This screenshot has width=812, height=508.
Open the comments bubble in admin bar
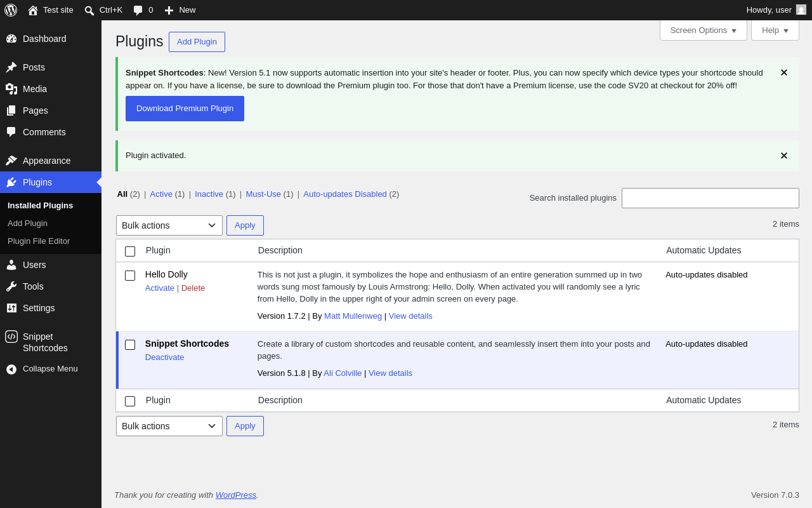(138, 10)
